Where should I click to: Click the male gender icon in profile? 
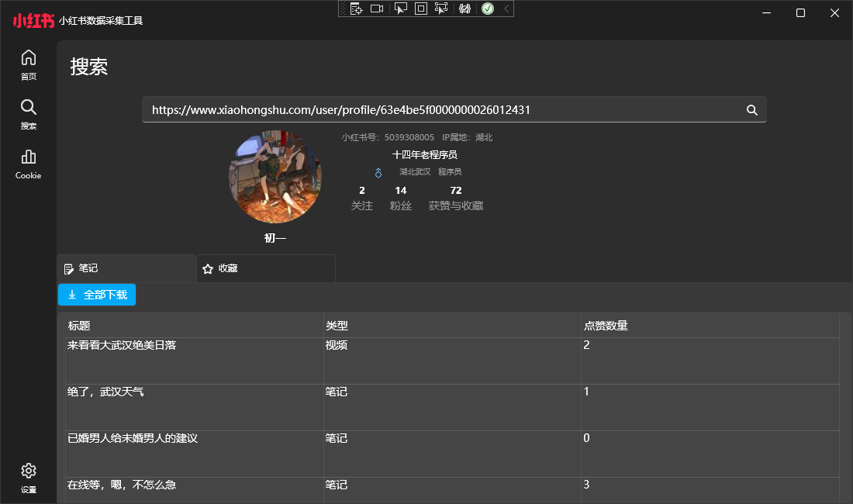pyautogui.click(x=378, y=172)
